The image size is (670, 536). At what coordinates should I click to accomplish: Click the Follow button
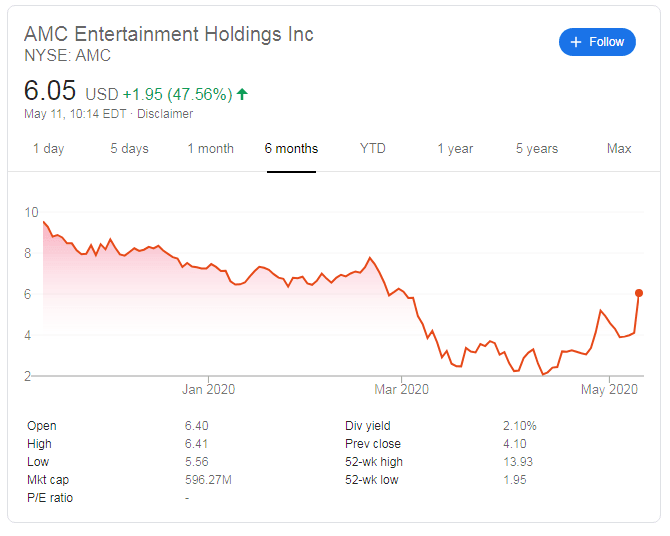pos(597,42)
